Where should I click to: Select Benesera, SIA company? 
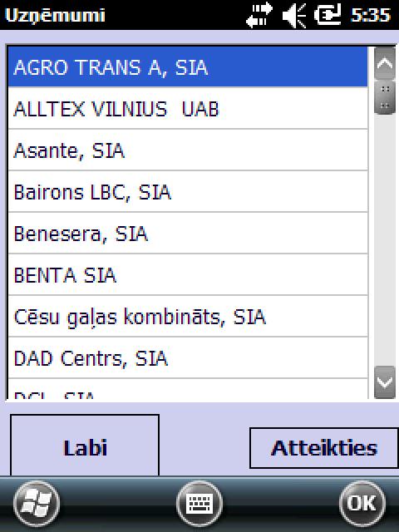pos(188,234)
